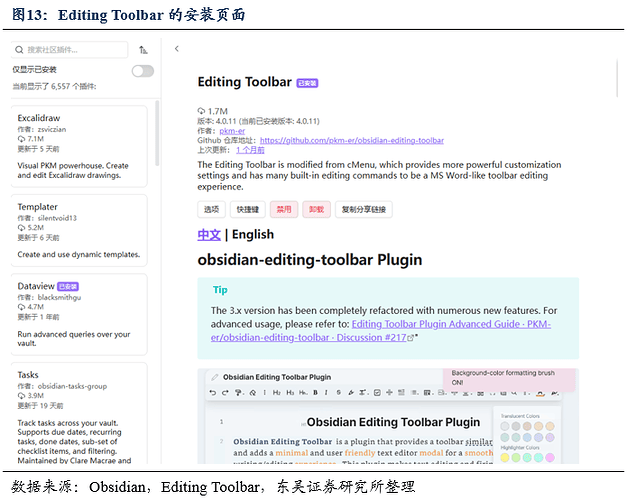Click download icon next to Excalidraw 7.1M
627x499 pixels.
tap(21, 139)
